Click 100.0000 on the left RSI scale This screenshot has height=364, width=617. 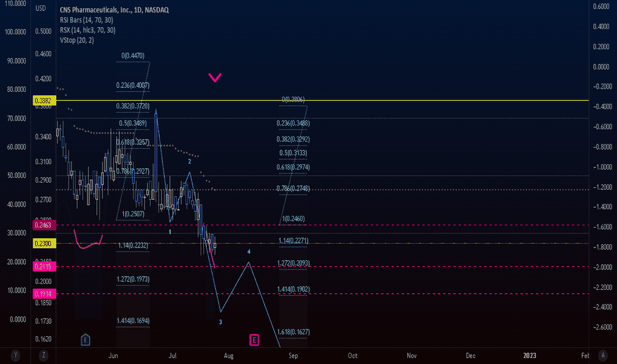point(15,32)
